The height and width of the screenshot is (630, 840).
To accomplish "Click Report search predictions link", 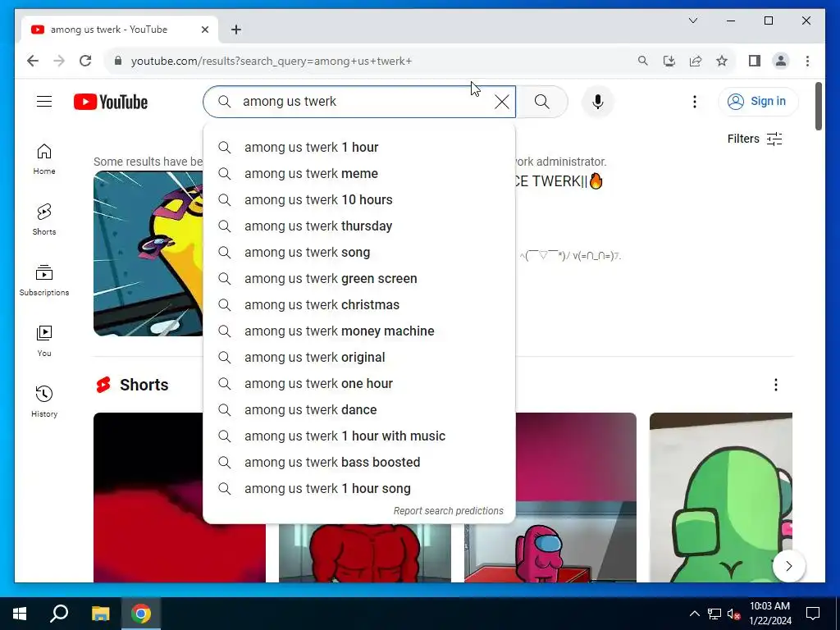I will pyautogui.click(x=449, y=510).
